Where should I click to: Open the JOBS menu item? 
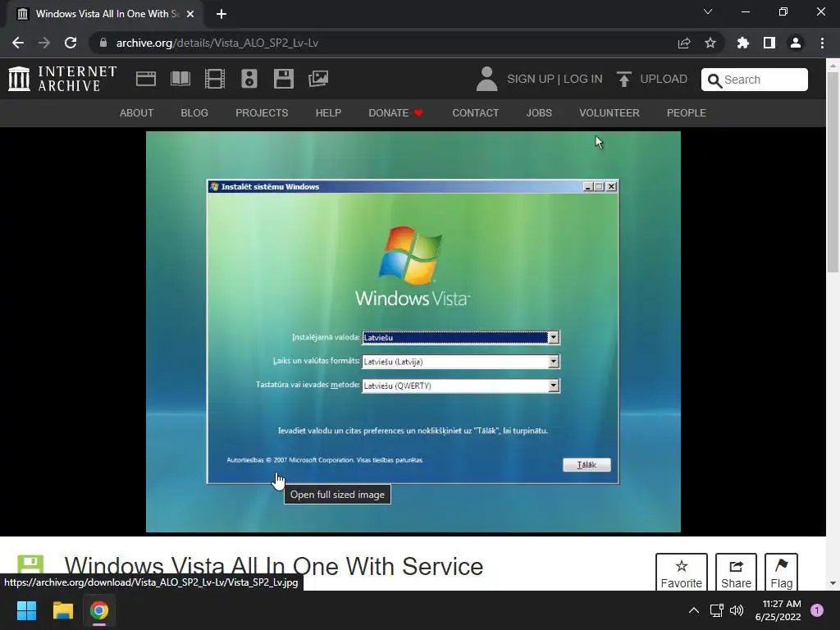(x=539, y=113)
